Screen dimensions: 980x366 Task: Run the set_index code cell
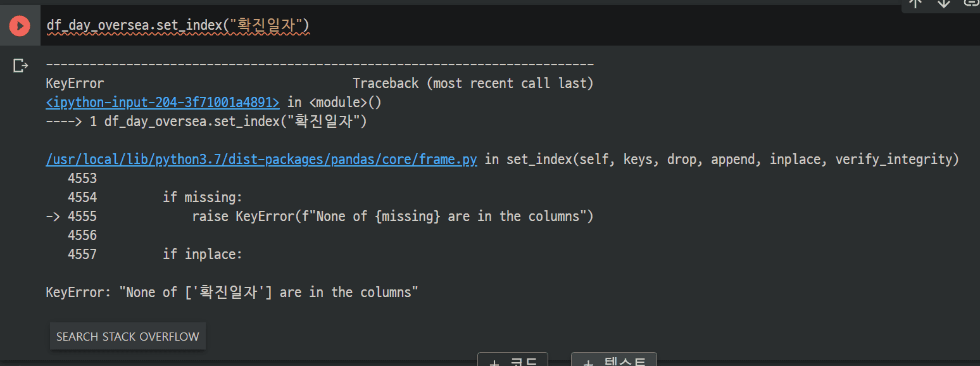click(x=20, y=26)
